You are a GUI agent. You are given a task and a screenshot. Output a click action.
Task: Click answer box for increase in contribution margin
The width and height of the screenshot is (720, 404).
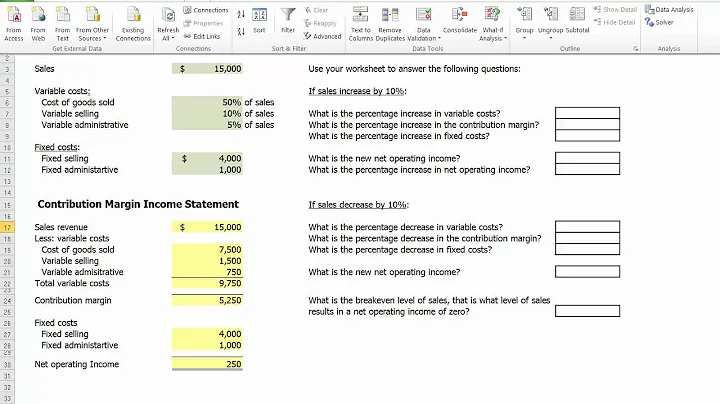tap(587, 124)
